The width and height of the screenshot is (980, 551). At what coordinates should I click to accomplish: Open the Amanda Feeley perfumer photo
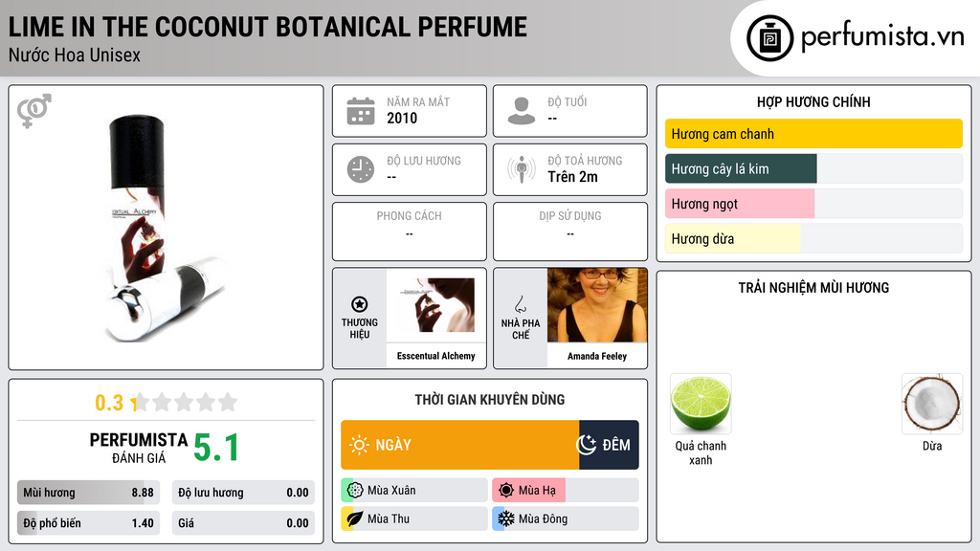click(x=597, y=305)
